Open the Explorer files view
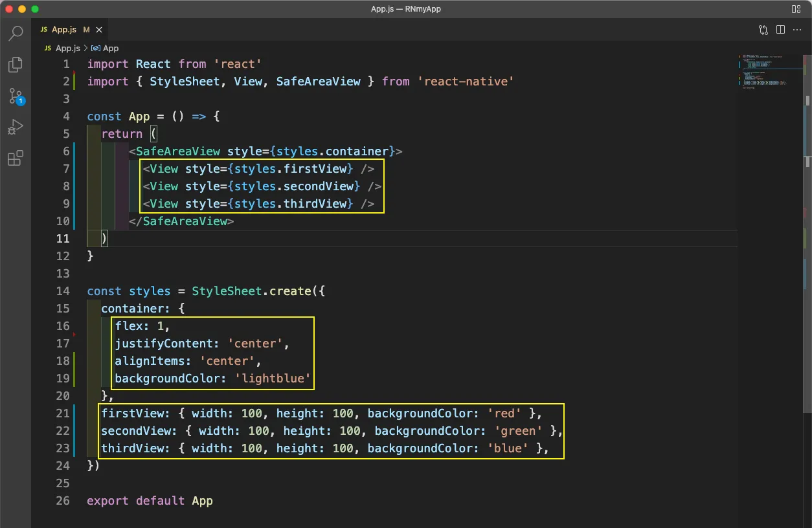Screen dimensions: 812x528 click(x=16, y=65)
